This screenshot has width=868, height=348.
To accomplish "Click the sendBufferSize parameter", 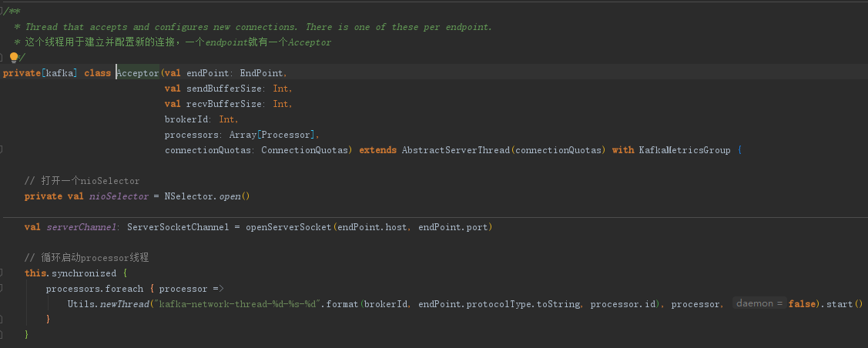I will [226, 89].
